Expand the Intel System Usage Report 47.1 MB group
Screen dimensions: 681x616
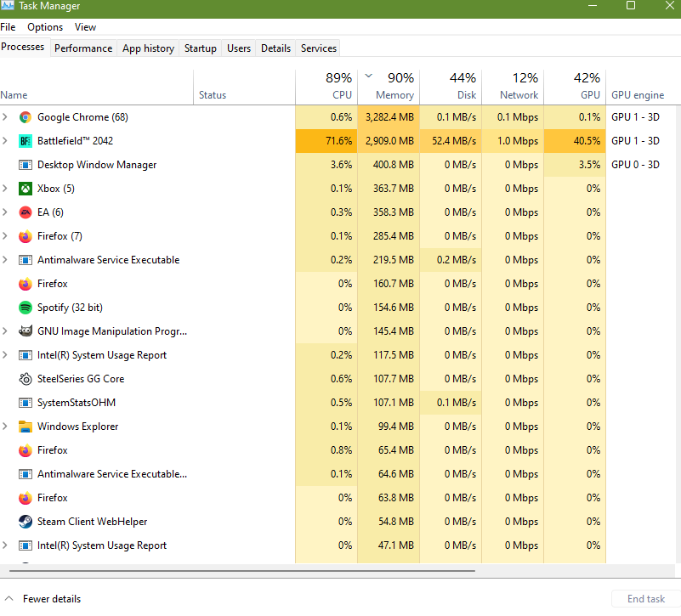(5, 545)
